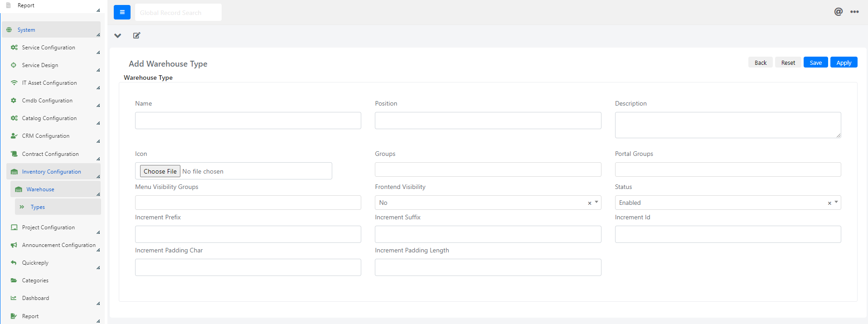
Task: Toggle the blue hamburger menu button
Action: 122,12
